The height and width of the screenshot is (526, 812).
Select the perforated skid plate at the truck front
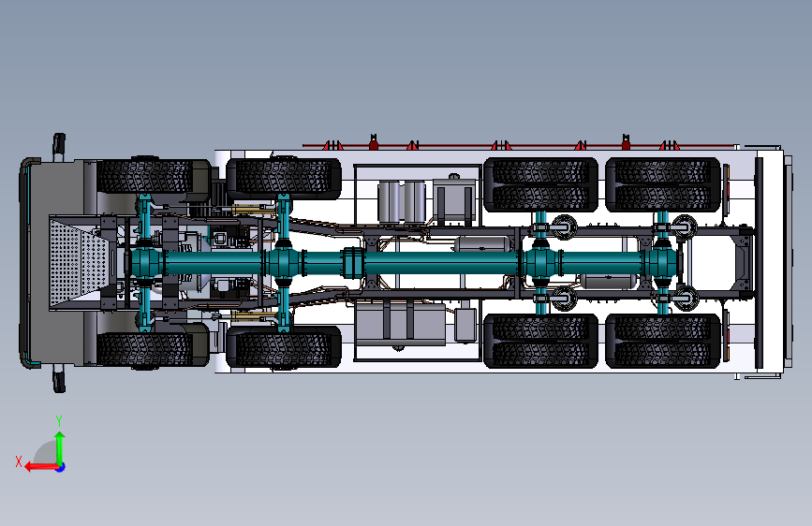pyautogui.click(x=80, y=263)
